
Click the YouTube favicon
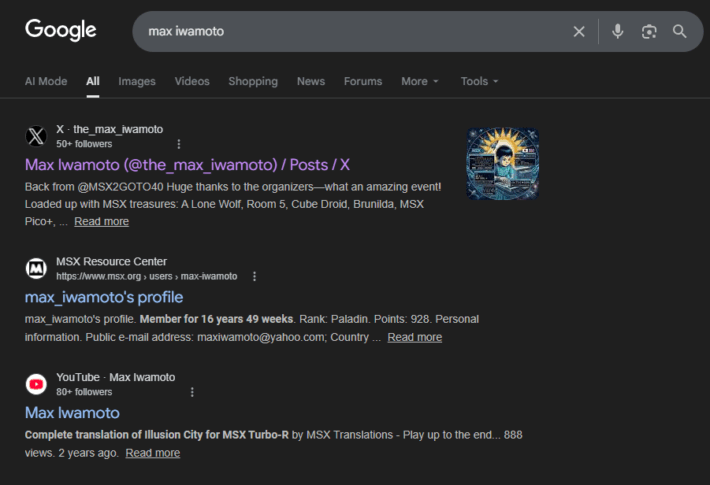(36, 384)
